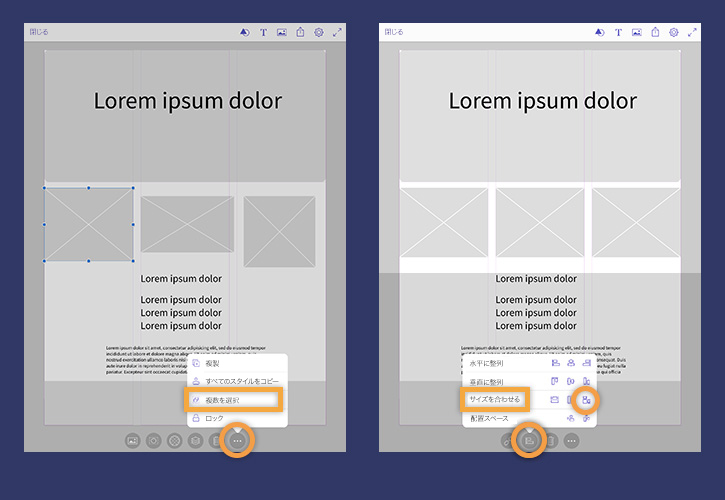
Task: Select the Text tool in right screen
Action: [x=619, y=32]
